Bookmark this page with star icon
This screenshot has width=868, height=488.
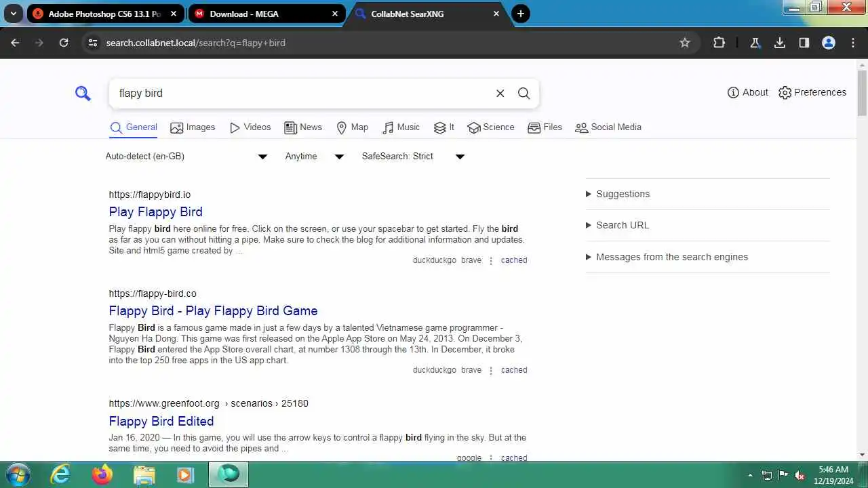click(x=685, y=43)
